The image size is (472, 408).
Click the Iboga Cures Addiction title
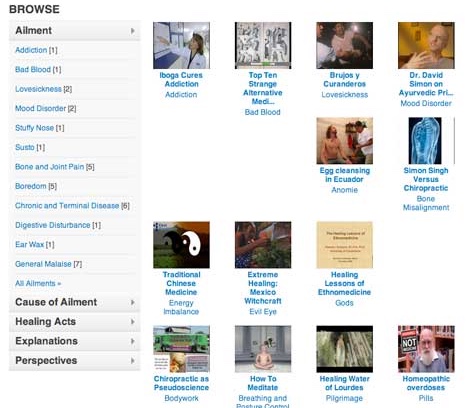point(181,80)
